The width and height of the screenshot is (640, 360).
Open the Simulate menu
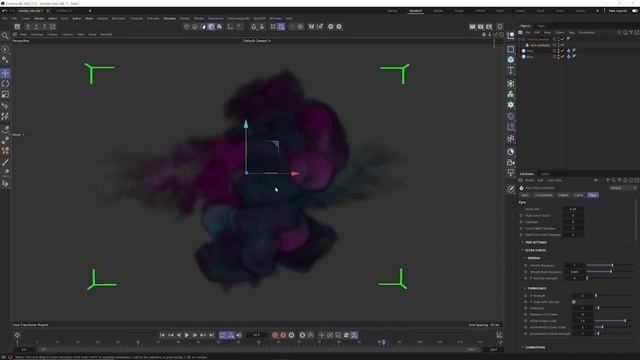click(x=169, y=18)
